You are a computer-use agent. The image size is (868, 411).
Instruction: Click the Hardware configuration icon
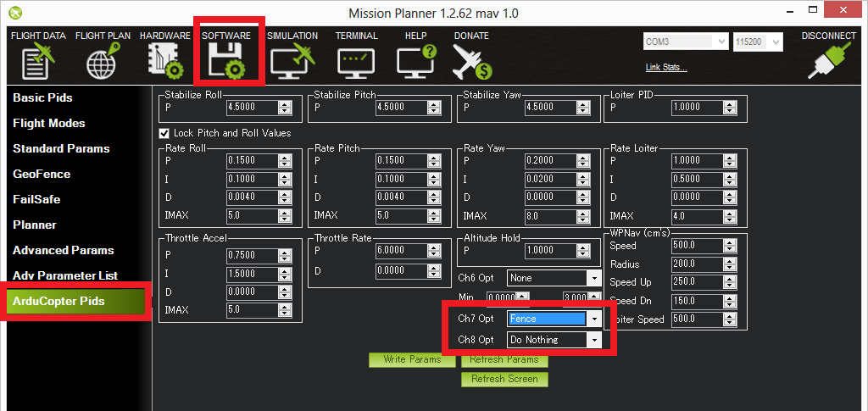coord(164,60)
